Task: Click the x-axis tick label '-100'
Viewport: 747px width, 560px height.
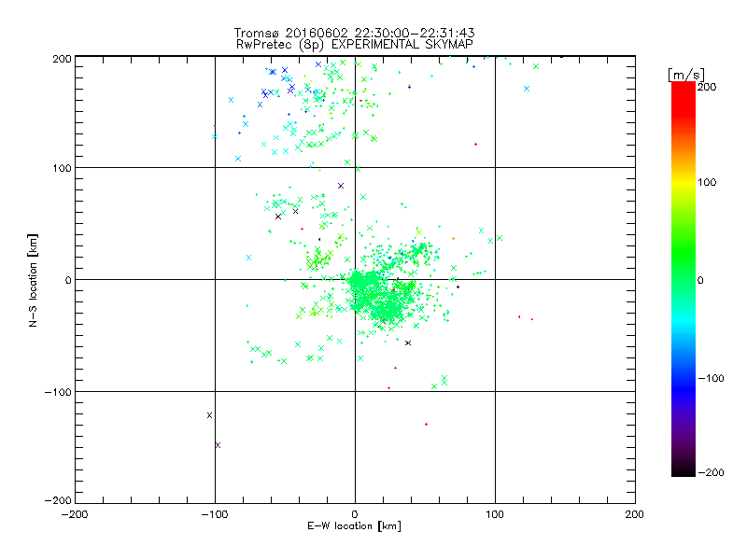Action: [x=215, y=514]
